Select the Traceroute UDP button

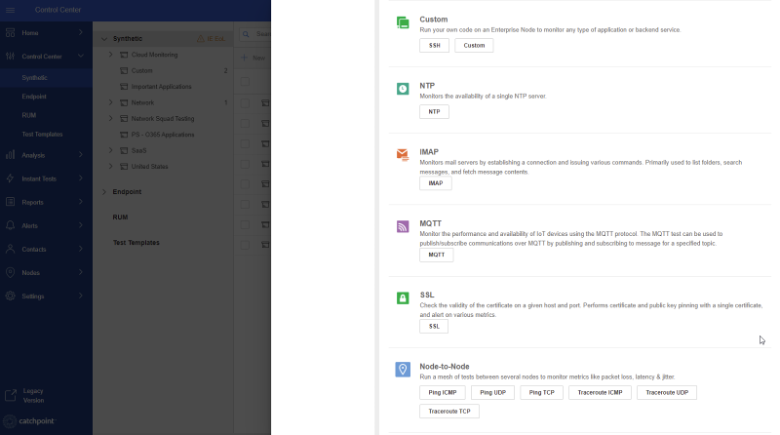(667, 392)
